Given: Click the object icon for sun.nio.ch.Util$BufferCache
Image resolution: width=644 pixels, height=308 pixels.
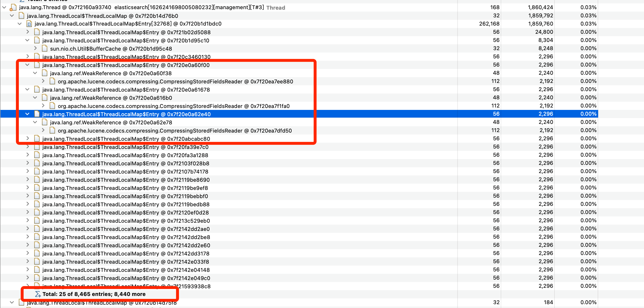Looking at the screenshot, I should 45,48.
